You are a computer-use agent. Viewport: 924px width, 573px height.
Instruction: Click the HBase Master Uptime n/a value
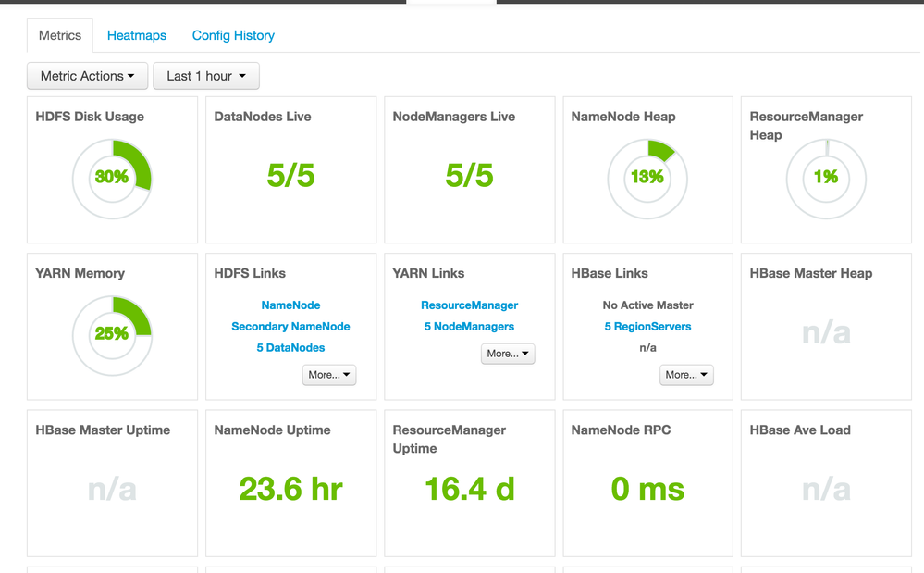pyautogui.click(x=112, y=490)
